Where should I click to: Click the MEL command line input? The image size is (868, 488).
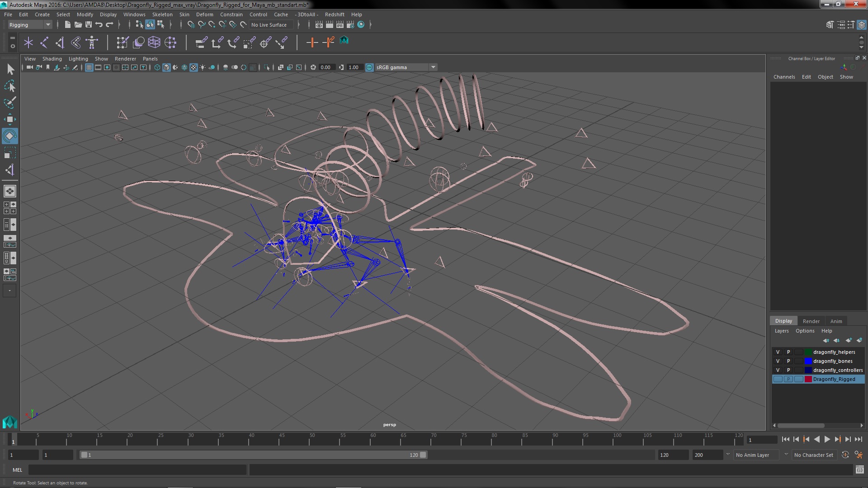click(137, 470)
